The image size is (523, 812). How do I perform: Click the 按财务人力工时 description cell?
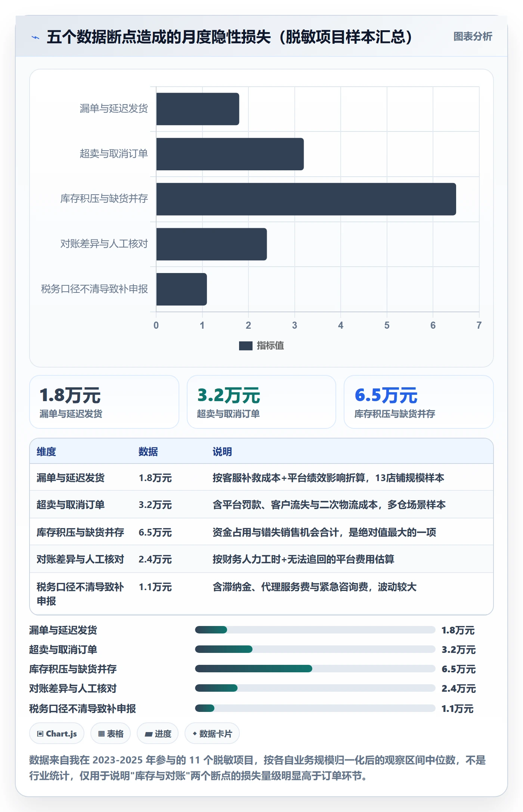pyautogui.click(x=303, y=559)
